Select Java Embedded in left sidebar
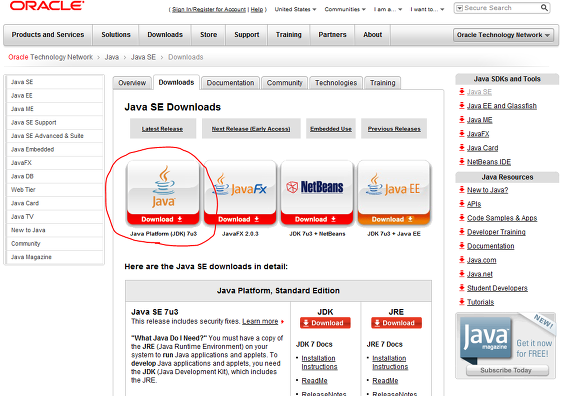This screenshot has width=580, height=396. (x=55, y=149)
